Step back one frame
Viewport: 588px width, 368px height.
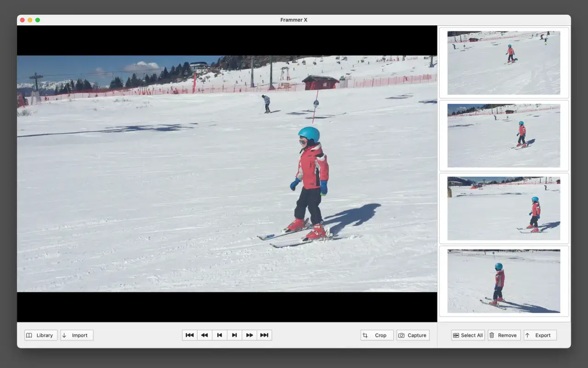click(220, 335)
